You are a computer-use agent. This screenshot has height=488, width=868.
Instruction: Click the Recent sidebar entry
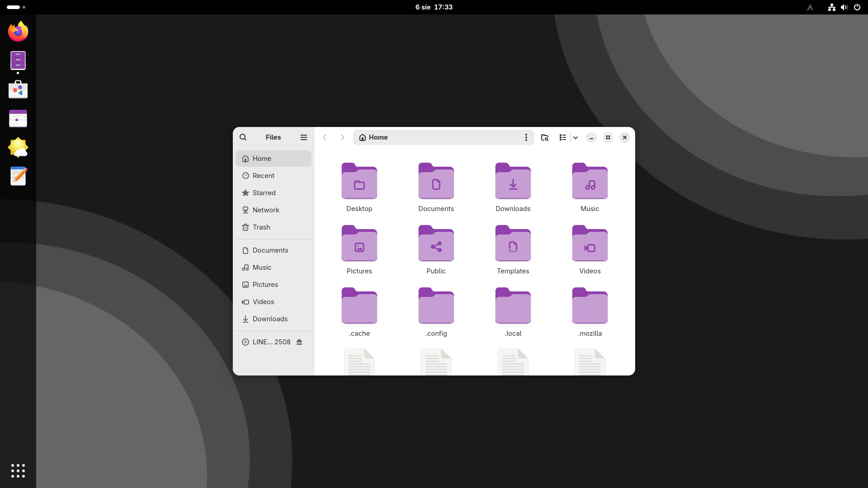pyautogui.click(x=264, y=176)
